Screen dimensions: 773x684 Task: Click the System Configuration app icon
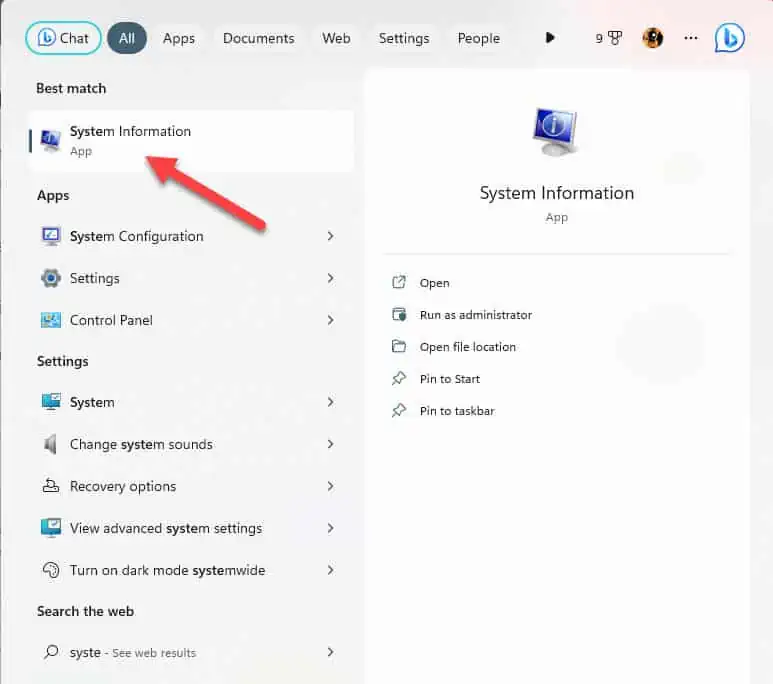tap(51, 236)
